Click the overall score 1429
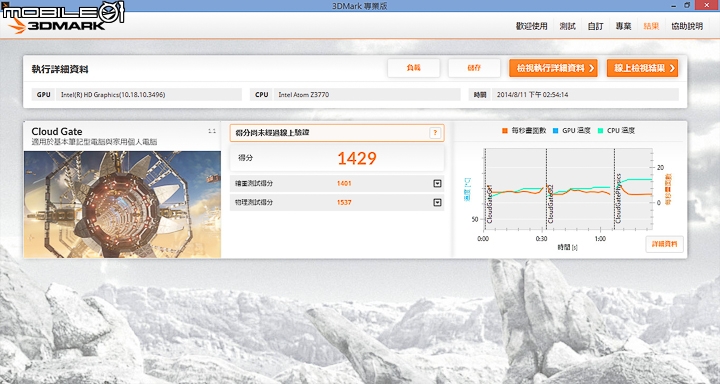The width and height of the screenshot is (720, 384). (357, 158)
